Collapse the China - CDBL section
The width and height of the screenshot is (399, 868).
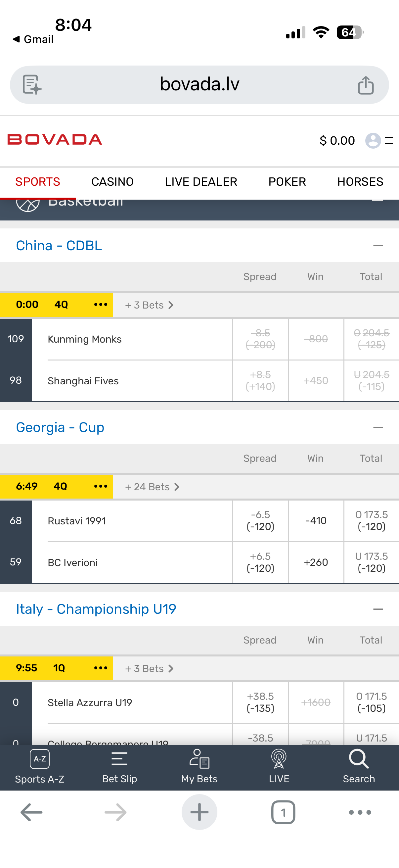378,246
